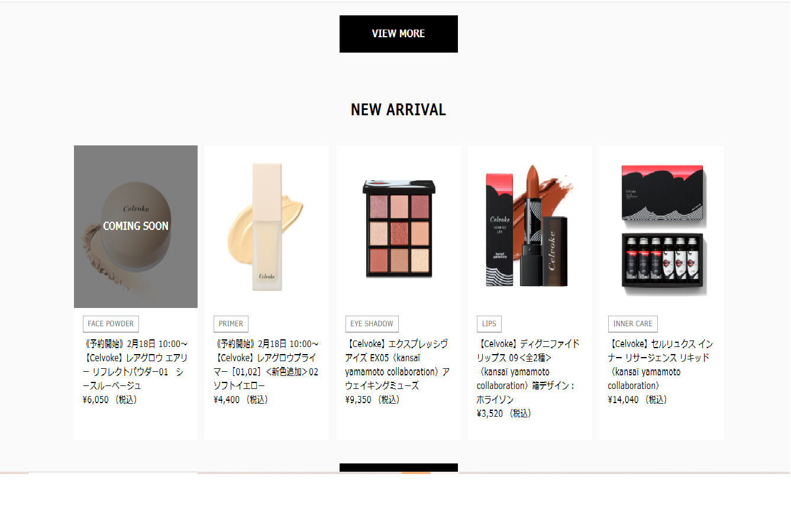Click the ¥9,350 eye shadow price
Image resolution: width=791 pixels, height=532 pixels.
373,400
